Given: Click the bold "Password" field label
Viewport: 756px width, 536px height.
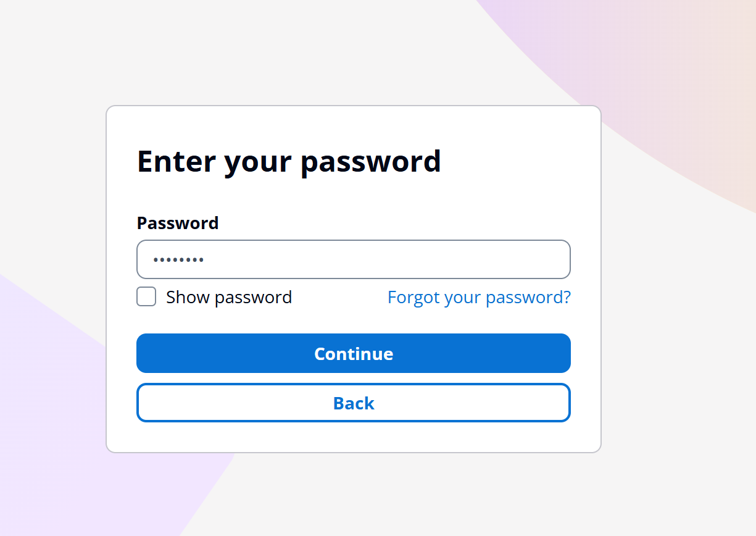Looking at the screenshot, I should tap(178, 223).
